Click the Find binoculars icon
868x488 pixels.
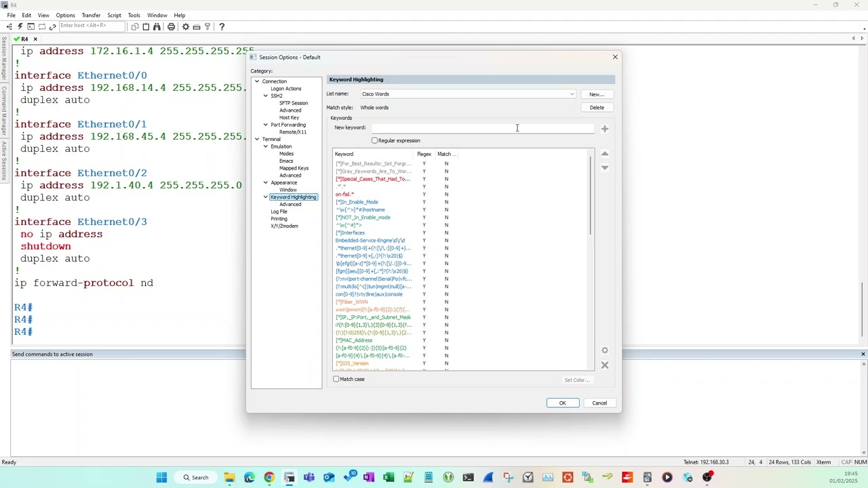[157, 26]
